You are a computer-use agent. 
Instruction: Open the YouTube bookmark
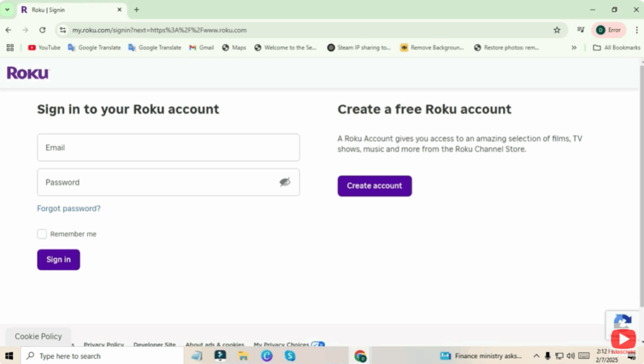pyautogui.click(x=43, y=47)
